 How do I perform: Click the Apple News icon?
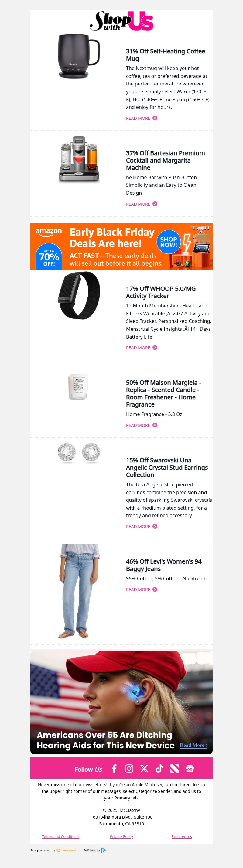coord(174,769)
